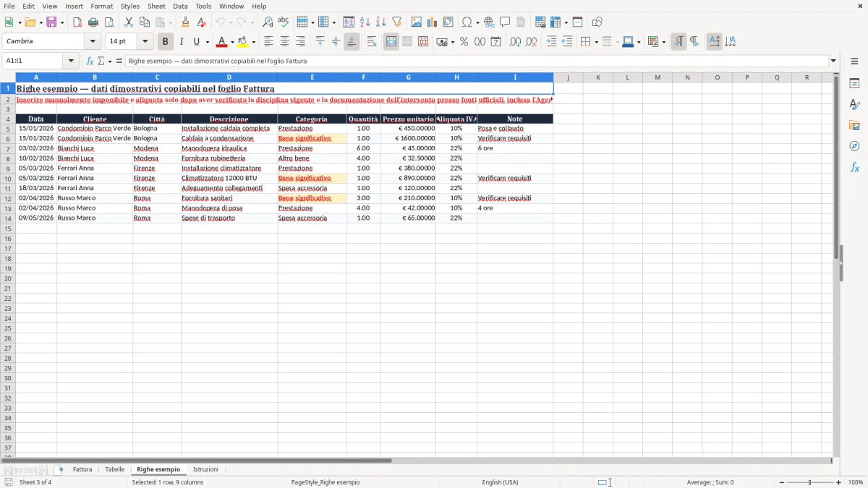Apply yellow background highlight color

coord(243,42)
